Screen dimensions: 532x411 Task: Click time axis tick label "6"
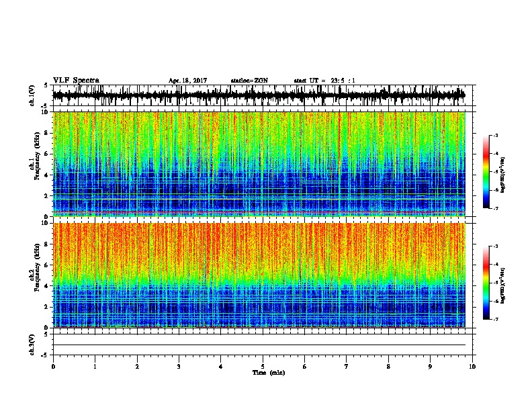click(304, 367)
